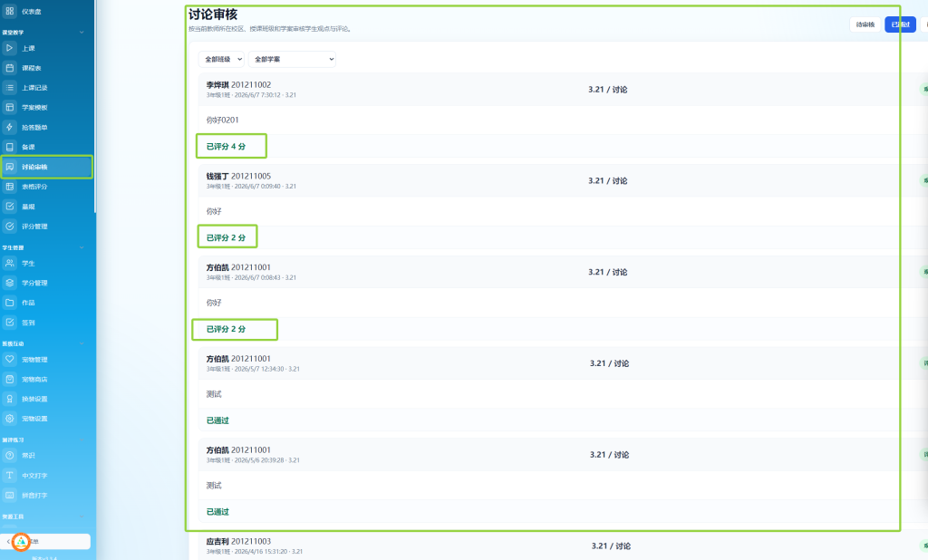
Task: Open the 表格评分 table icon
Action: point(9,187)
